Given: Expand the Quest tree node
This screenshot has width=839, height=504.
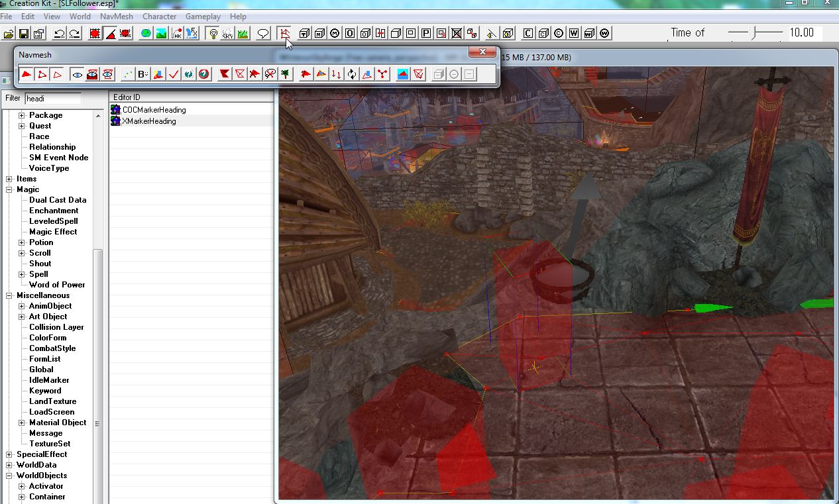Looking at the screenshot, I should pos(21,126).
